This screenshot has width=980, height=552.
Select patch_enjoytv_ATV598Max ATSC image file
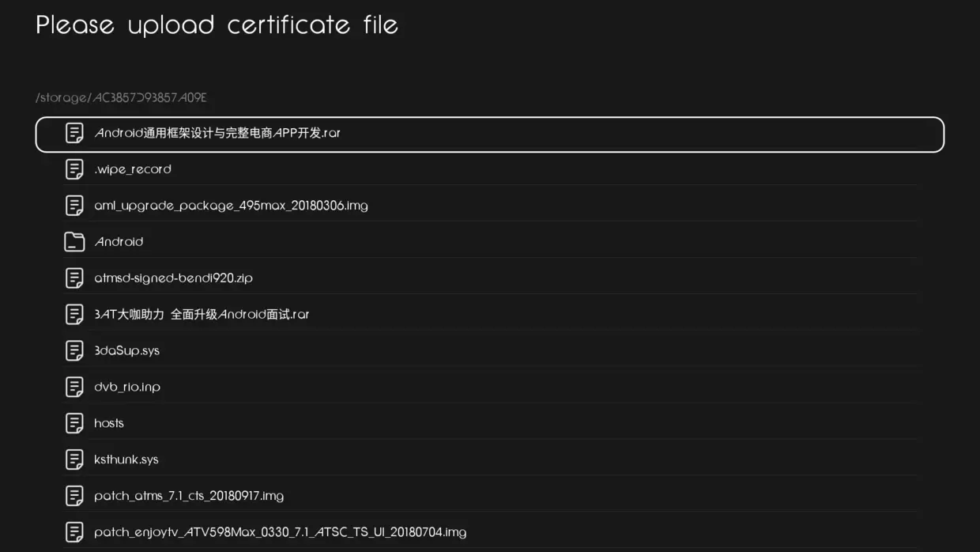point(490,532)
